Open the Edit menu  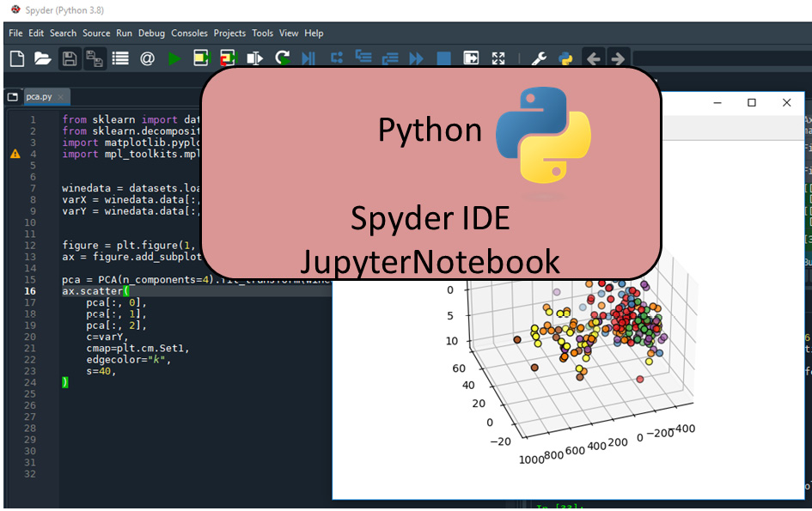[x=36, y=33]
